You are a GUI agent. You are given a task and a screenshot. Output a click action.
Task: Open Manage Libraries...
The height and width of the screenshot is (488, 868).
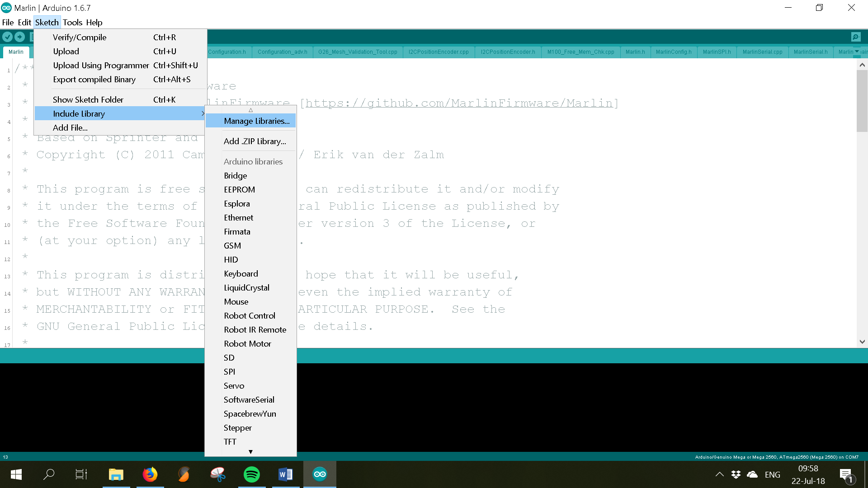tap(251, 121)
